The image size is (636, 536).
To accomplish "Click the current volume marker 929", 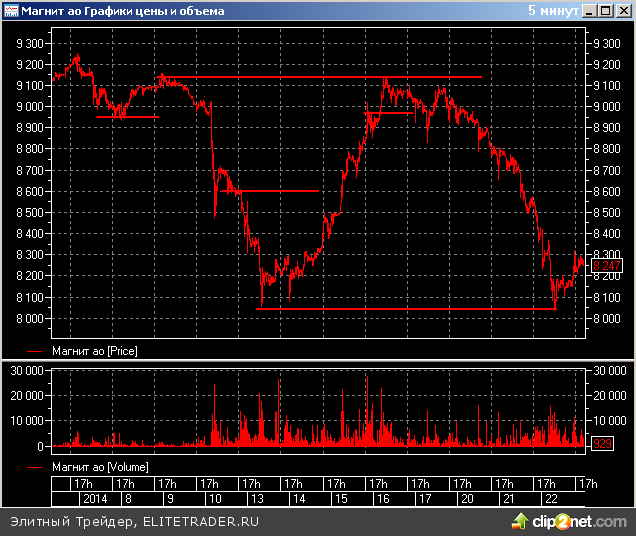I will [603, 443].
